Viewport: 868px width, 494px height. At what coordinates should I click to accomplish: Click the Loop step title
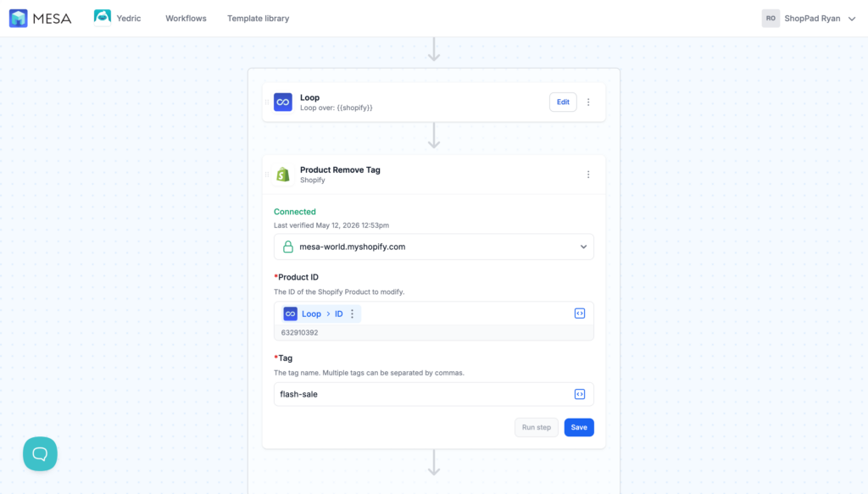(x=309, y=97)
